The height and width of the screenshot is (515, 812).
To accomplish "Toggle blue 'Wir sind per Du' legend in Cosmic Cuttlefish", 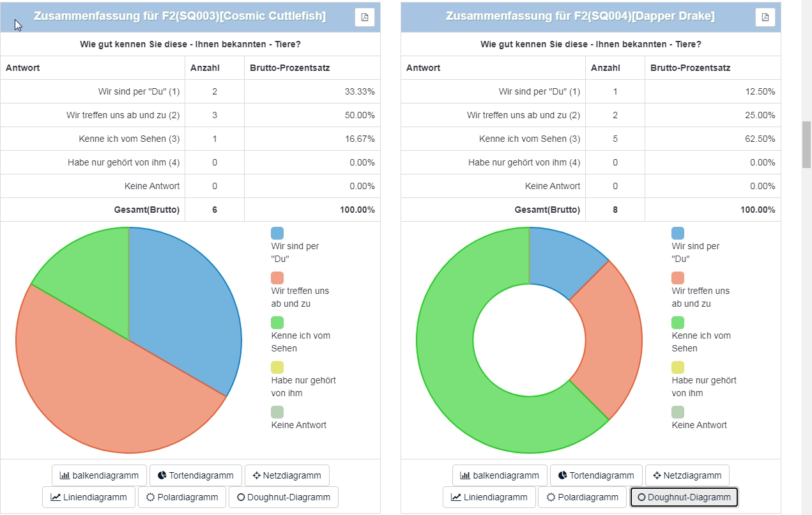I will point(277,233).
